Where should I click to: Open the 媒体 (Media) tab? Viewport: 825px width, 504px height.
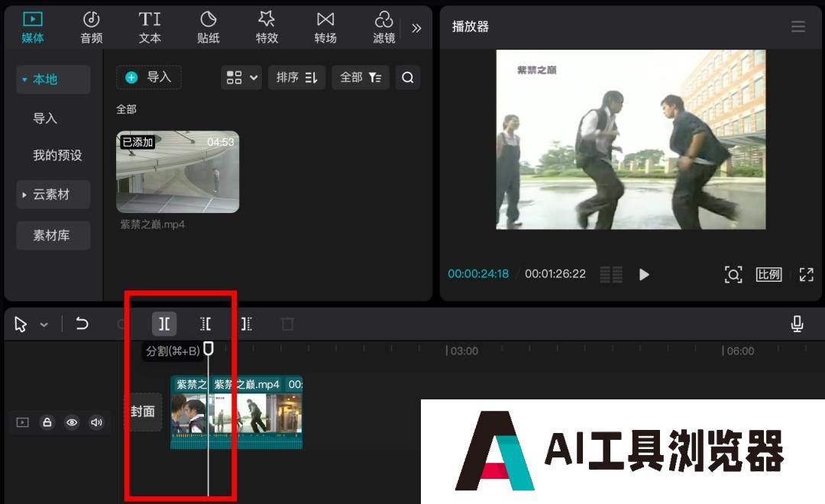[x=33, y=27]
